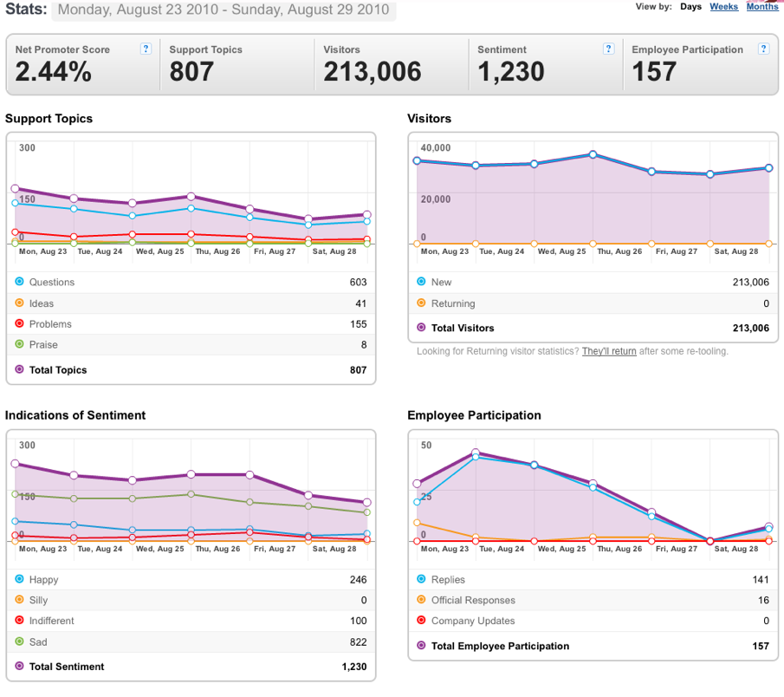Click the Questions legend marker
Screen dimensions: 784x697
point(20,281)
